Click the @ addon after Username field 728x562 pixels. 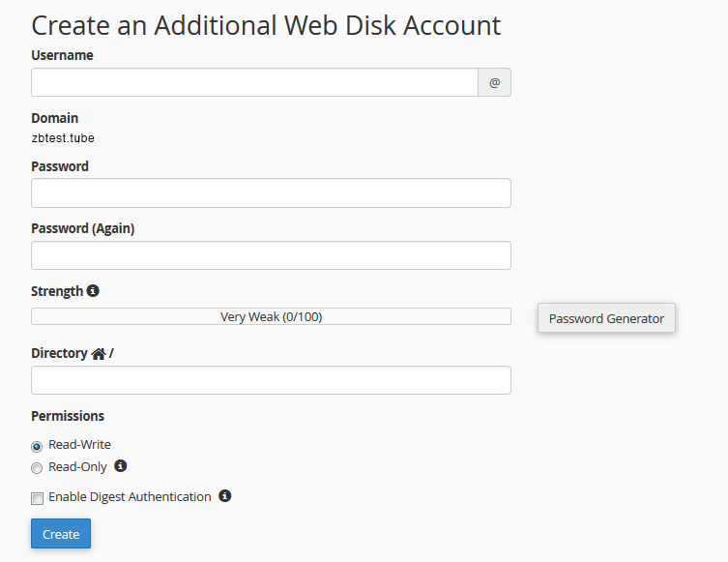click(494, 83)
